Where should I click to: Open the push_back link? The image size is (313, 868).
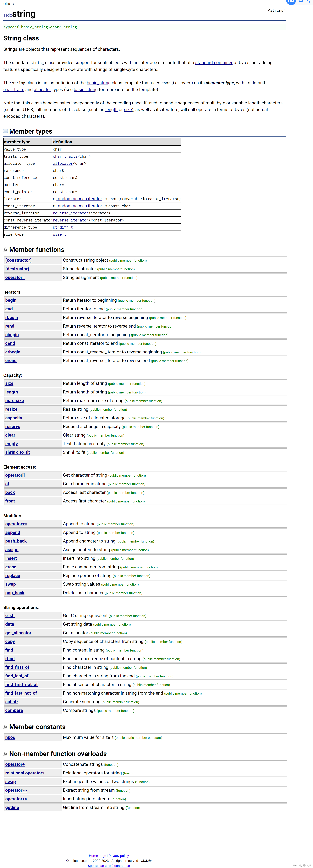[x=16, y=541]
